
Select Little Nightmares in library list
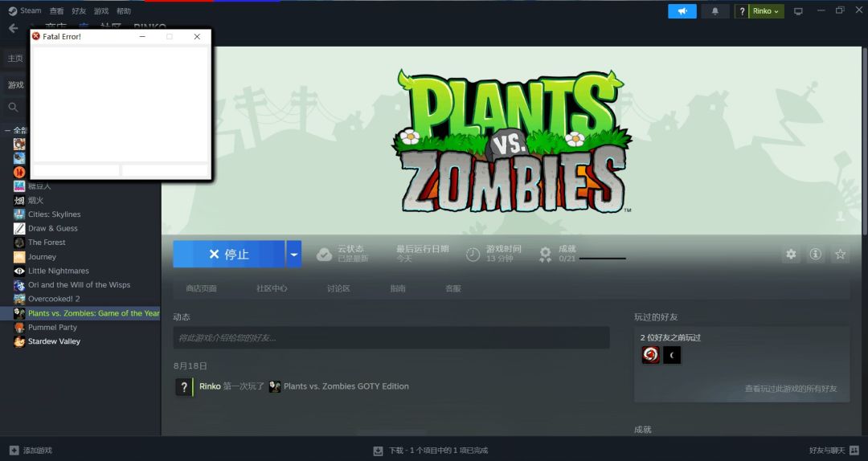click(58, 271)
